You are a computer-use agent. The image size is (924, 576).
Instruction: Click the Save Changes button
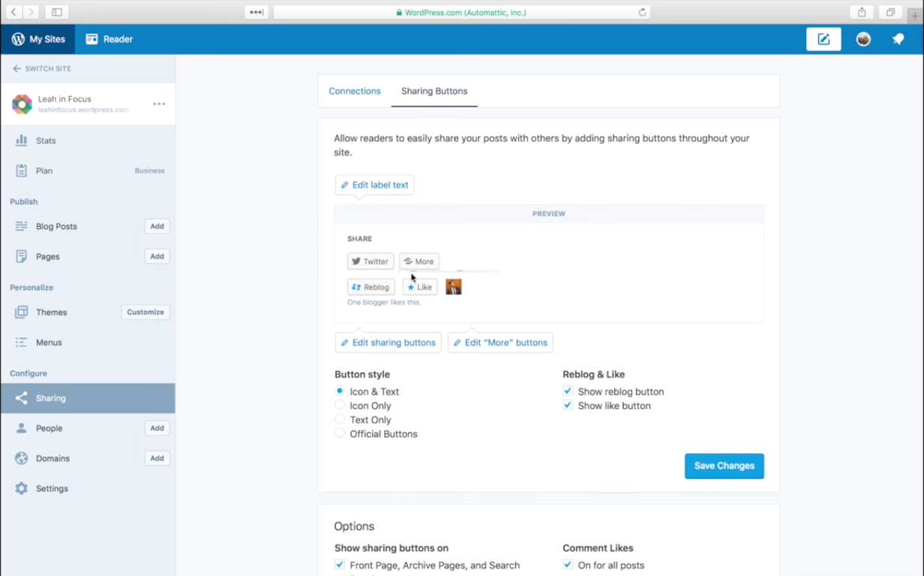tap(724, 466)
